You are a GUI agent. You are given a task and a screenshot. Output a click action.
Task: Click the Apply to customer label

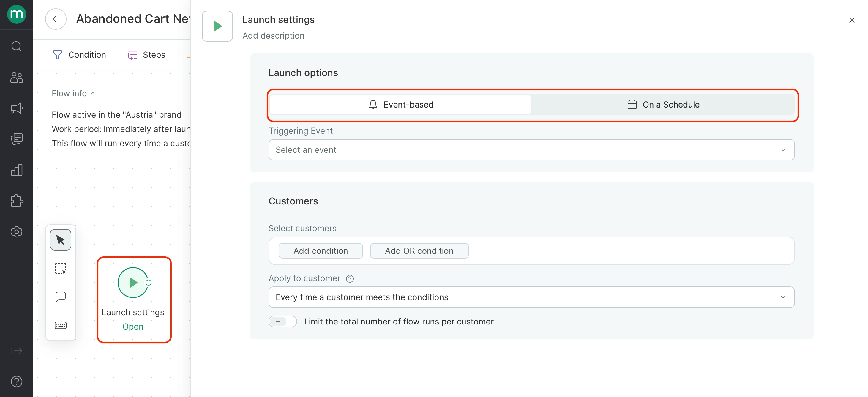coord(304,278)
